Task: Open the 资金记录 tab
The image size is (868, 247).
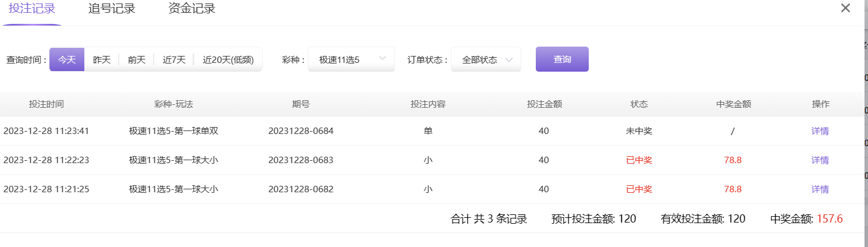Action: (x=191, y=9)
